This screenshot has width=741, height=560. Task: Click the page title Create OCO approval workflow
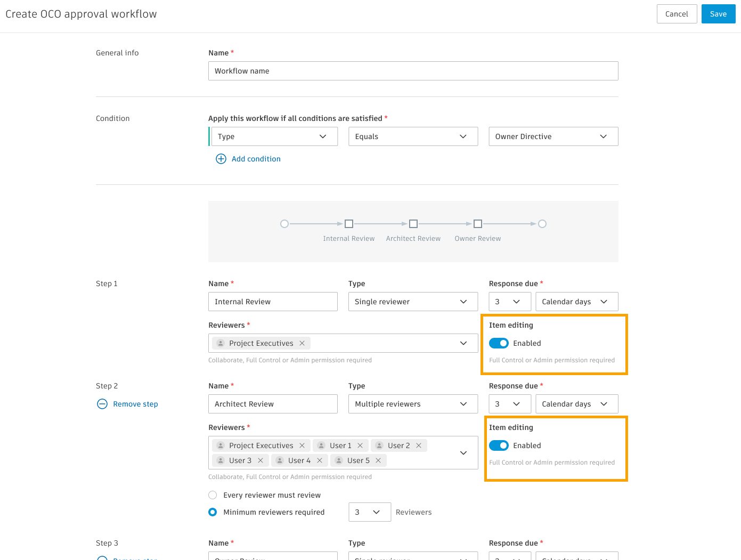coord(81,14)
